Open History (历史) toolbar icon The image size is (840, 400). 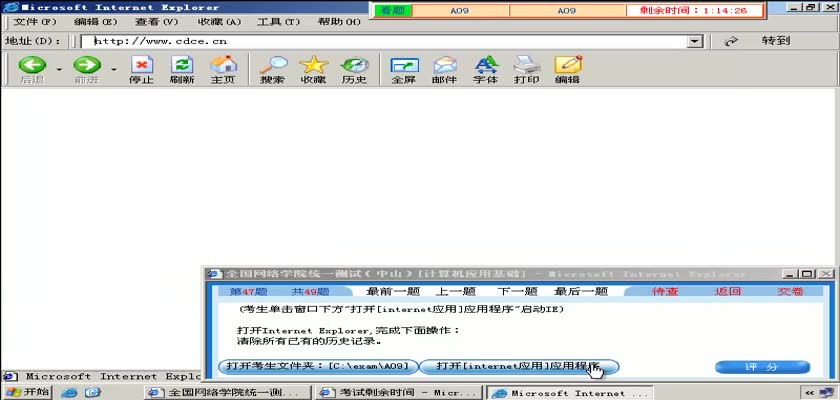point(355,65)
